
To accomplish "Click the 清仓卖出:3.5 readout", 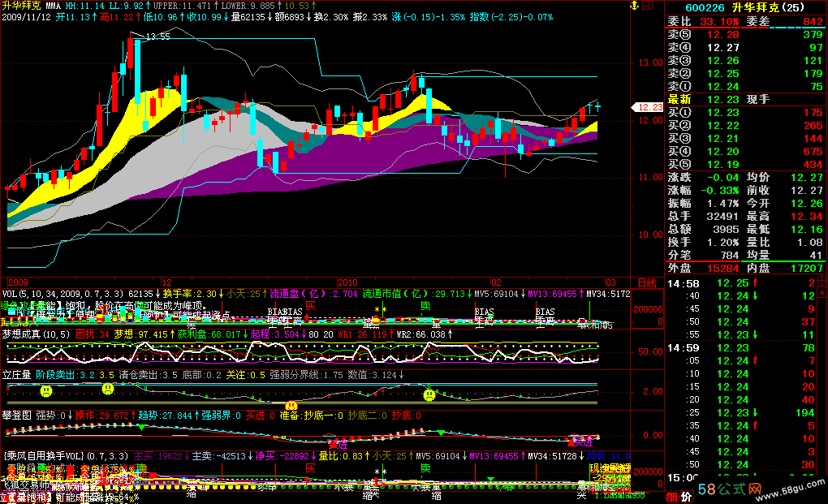I will point(148,375).
